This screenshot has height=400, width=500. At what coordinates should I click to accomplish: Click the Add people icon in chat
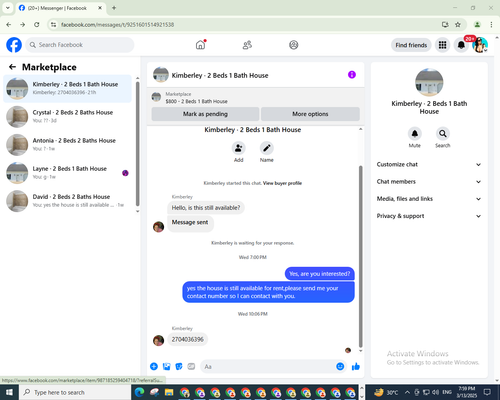pyautogui.click(x=239, y=148)
